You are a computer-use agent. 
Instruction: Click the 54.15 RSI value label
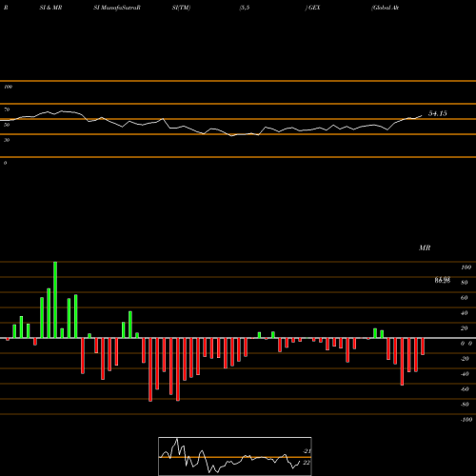(438, 113)
